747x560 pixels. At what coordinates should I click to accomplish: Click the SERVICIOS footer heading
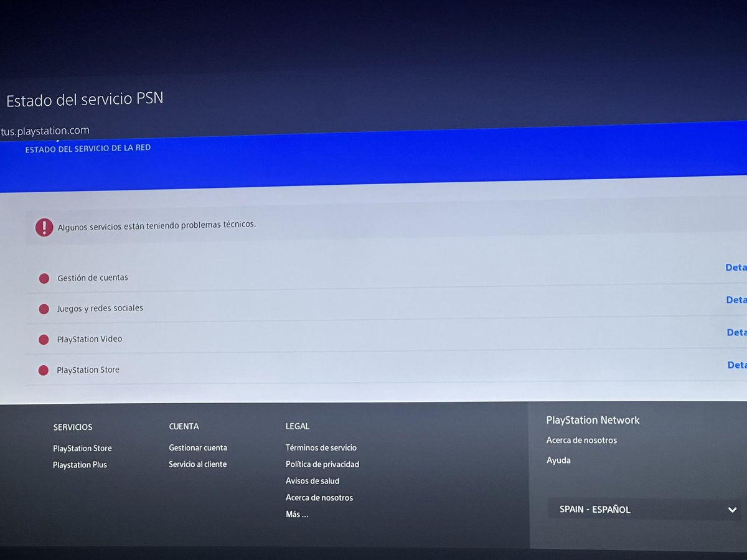click(73, 427)
